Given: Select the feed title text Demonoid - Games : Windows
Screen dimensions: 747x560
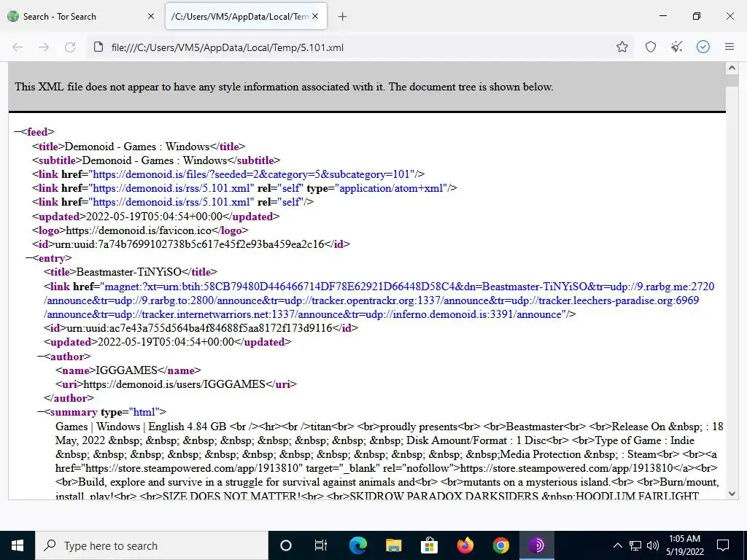Looking at the screenshot, I should [x=136, y=146].
